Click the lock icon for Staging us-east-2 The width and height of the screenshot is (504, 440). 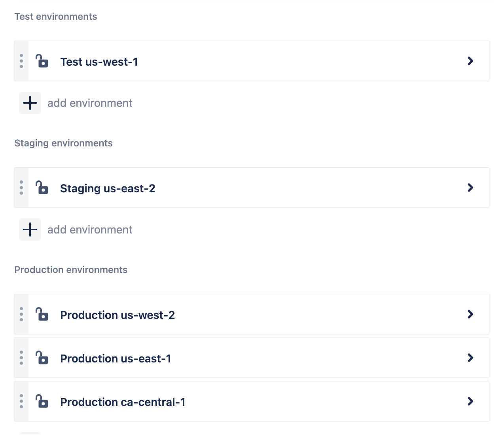coord(42,188)
